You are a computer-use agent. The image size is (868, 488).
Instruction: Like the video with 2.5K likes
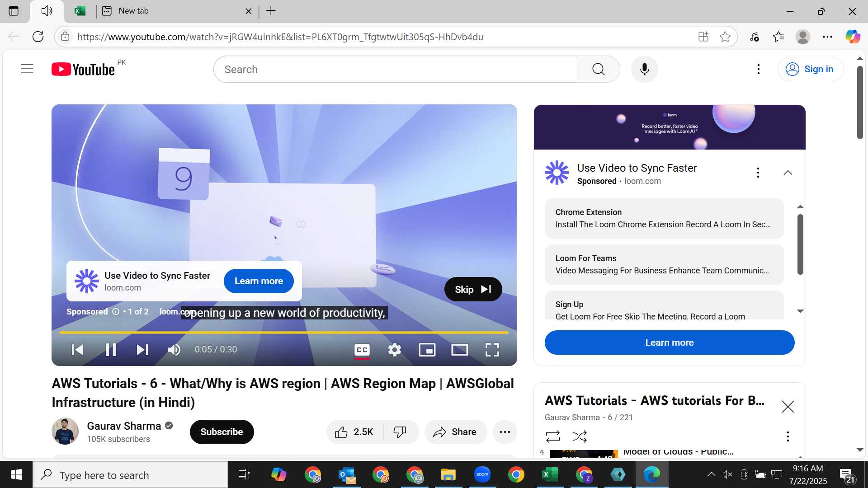coord(354,432)
